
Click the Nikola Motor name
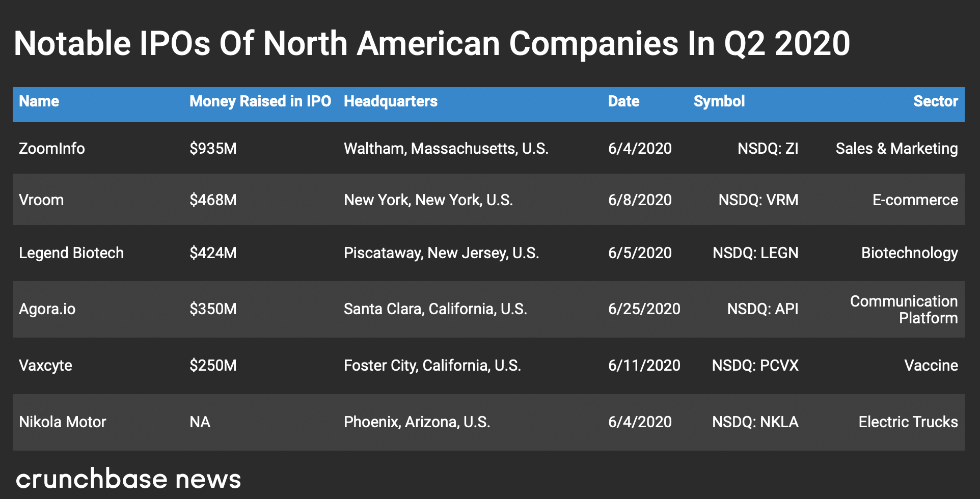click(63, 422)
